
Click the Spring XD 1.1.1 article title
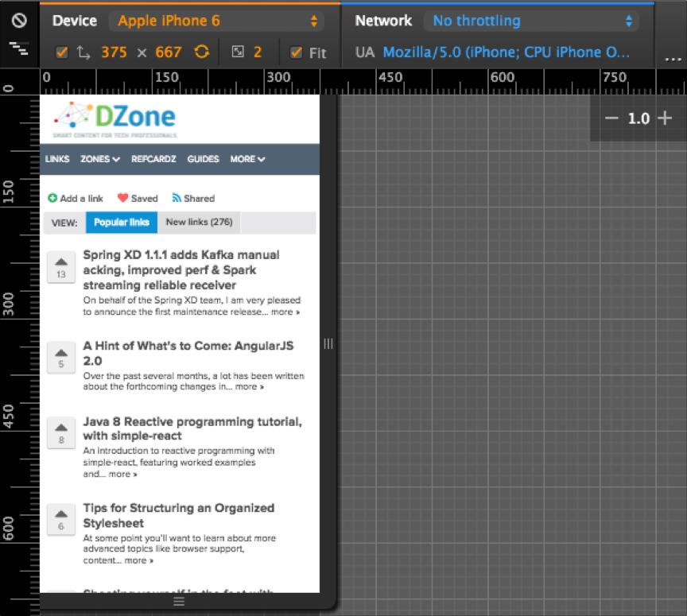181,270
